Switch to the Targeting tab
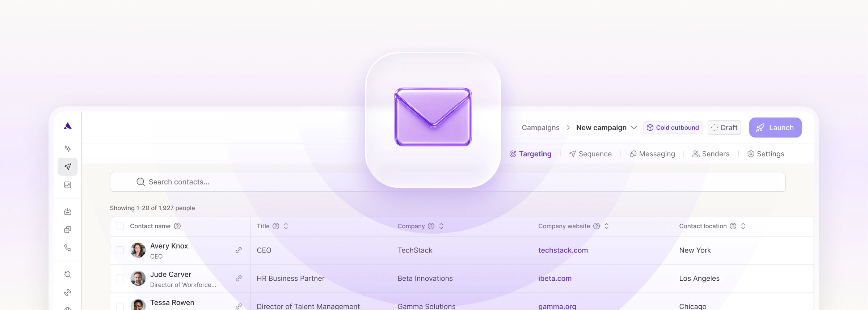 [530, 154]
